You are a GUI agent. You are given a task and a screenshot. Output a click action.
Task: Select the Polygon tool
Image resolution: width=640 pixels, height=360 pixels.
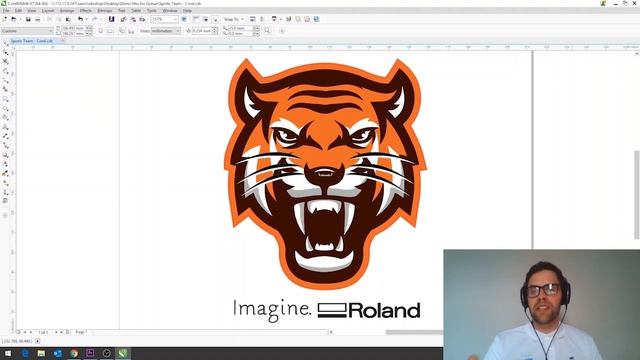click(x=5, y=118)
